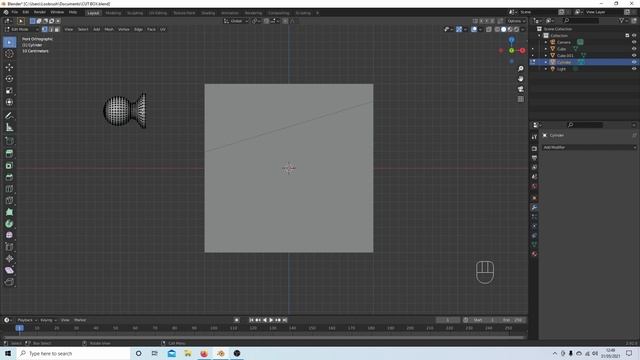Image resolution: width=640 pixels, height=360 pixels.
Task: Open the Playback dropdown in timeline
Action: pyautogui.click(x=27, y=320)
